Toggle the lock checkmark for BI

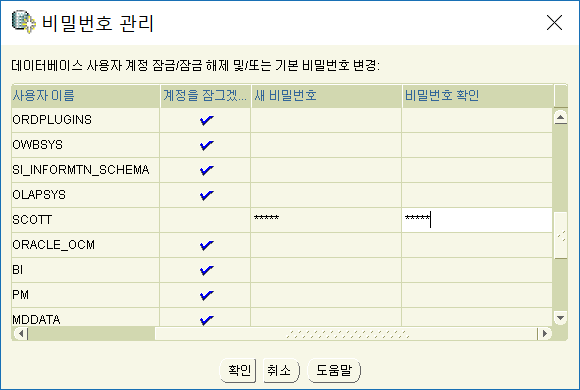[x=206, y=270]
